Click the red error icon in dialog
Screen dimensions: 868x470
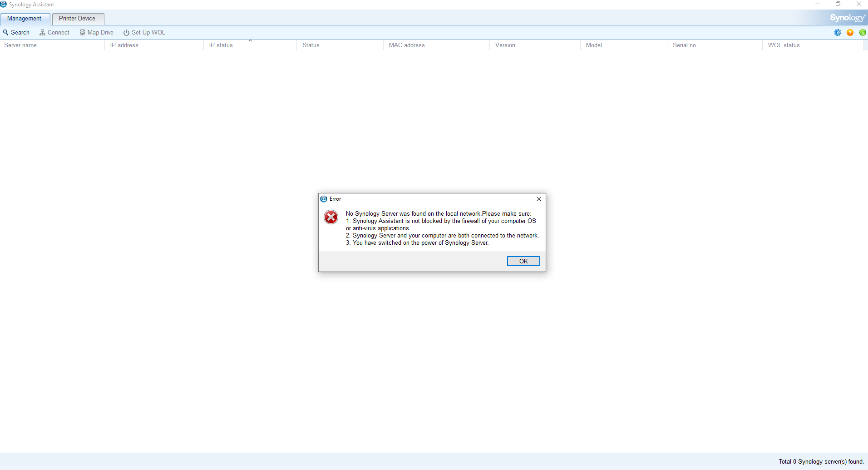tap(331, 217)
